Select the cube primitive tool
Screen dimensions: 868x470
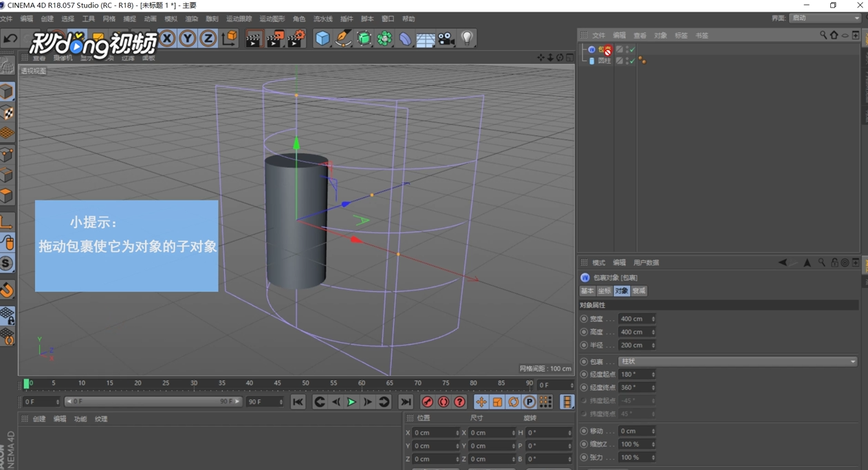pyautogui.click(x=322, y=38)
